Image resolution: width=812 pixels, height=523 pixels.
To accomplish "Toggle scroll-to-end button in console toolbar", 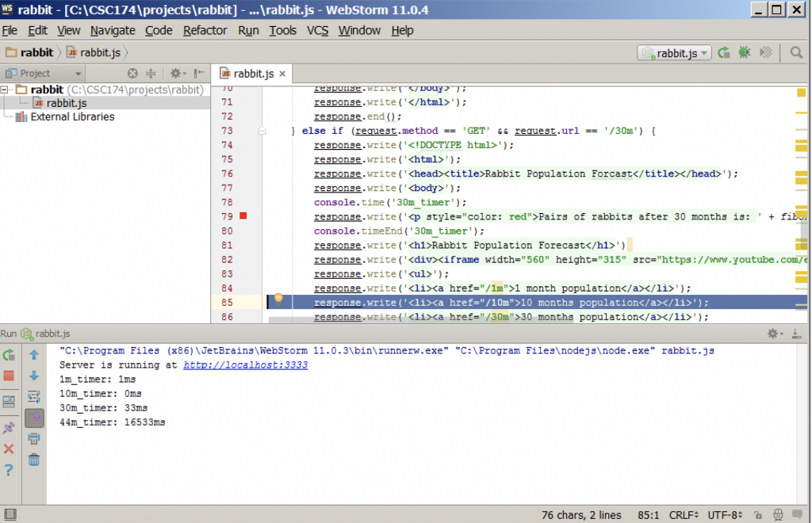I will [34, 418].
